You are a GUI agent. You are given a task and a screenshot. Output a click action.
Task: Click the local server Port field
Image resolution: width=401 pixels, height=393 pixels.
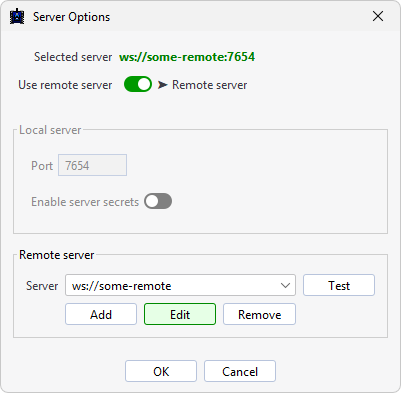[x=92, y=165]
